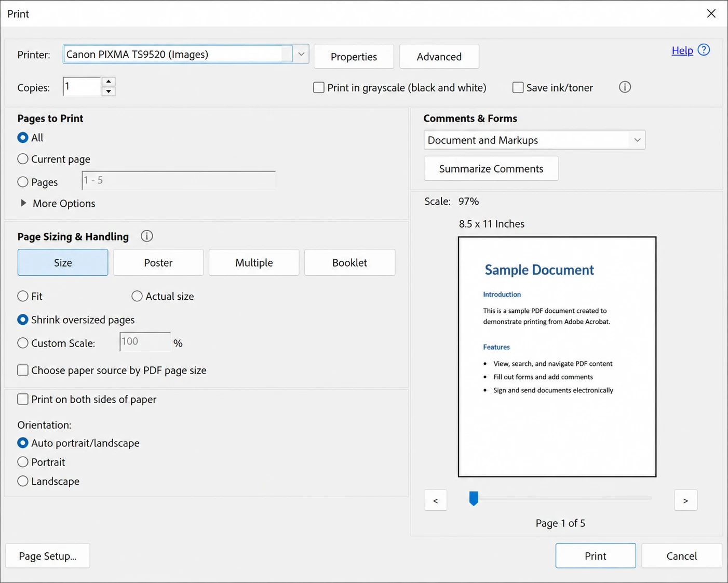Open Comments & Forms dropdown
The width and height of the screenshot is (728, 583).
(534, 140)
